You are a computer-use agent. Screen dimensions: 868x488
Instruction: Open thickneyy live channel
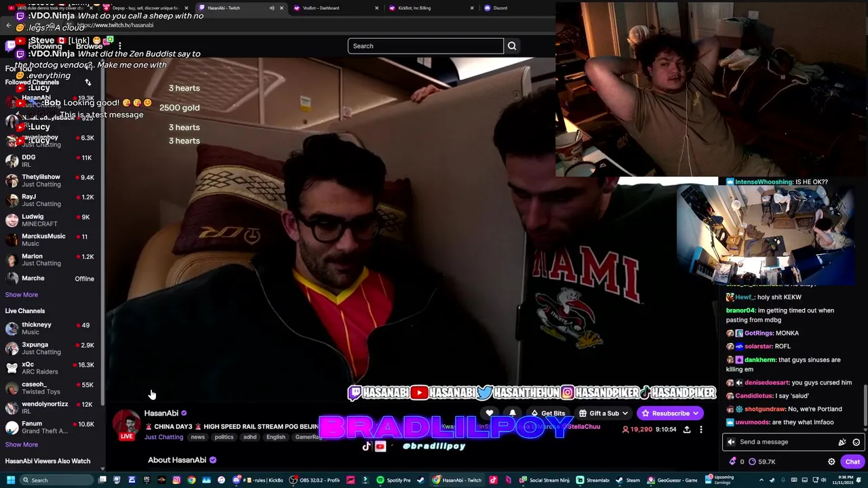(x=51, y=328)
